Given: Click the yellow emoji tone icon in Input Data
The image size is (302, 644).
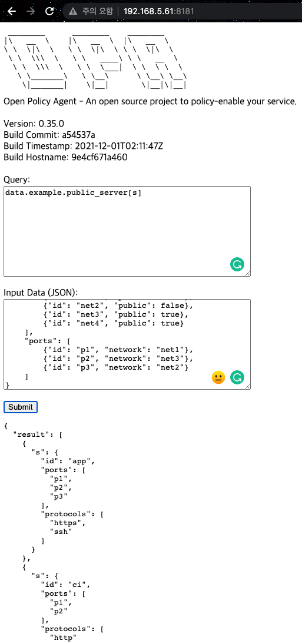Looking at the screenshot, I should tap(218, 377).
